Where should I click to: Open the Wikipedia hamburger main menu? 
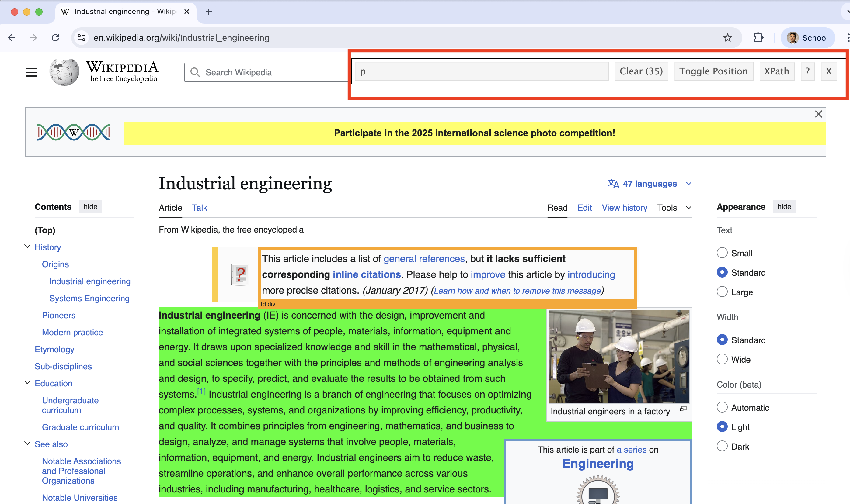pyautogui.click(x=31, y=72)
